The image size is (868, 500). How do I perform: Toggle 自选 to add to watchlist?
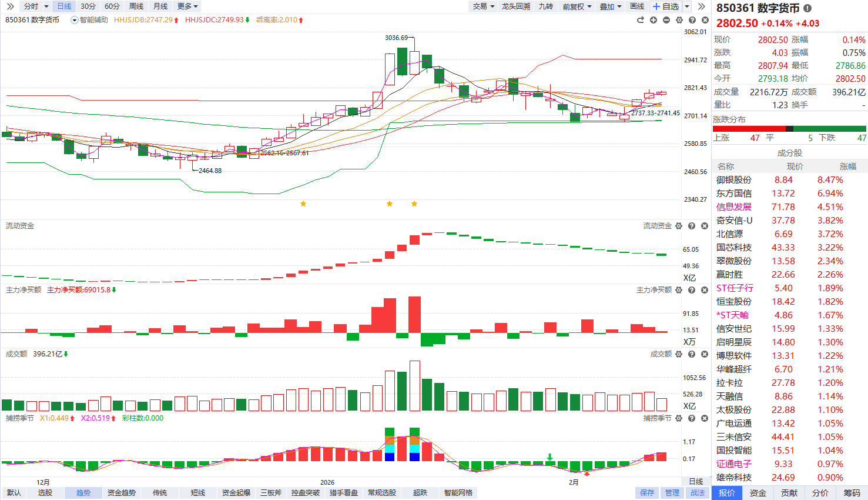666,6
